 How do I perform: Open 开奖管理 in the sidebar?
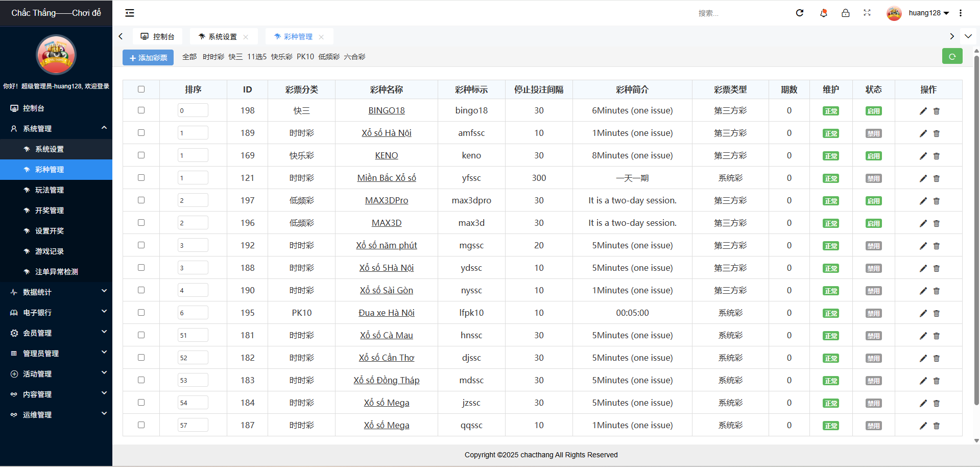[50, 210]
